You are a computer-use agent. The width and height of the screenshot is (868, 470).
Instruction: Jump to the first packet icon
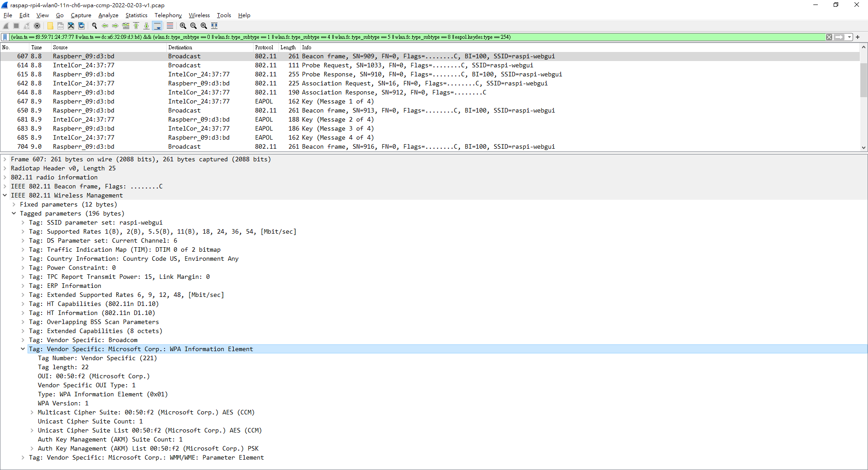coord(136,26)
